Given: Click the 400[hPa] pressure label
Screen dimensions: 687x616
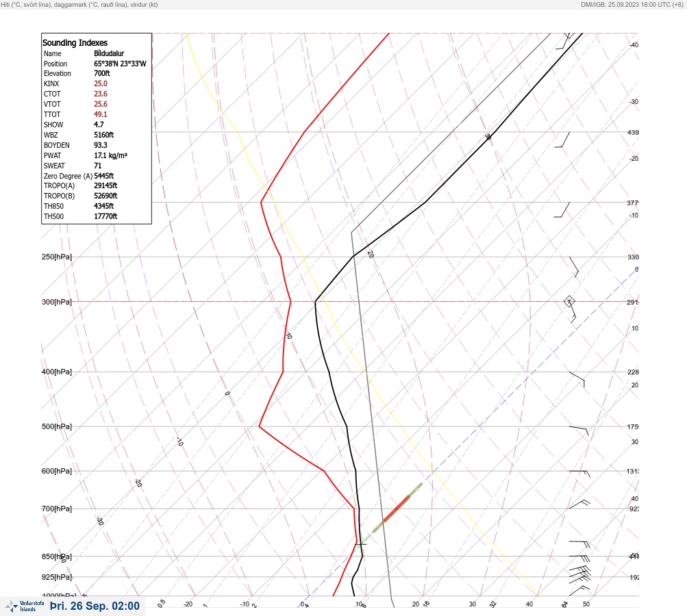Looking at the screenshot, I should (x=57, y=372).
